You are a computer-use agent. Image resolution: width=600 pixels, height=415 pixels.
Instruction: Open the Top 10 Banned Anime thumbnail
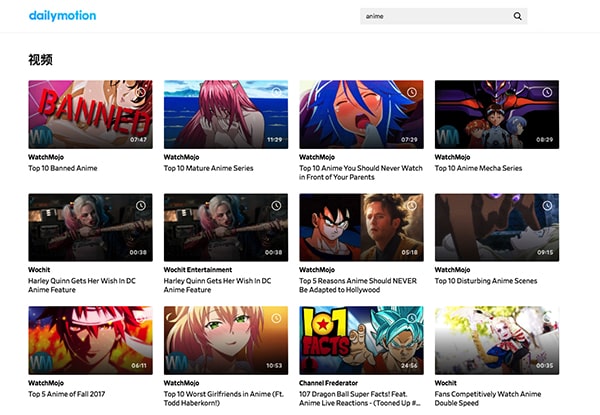click(x=90, y=114)
